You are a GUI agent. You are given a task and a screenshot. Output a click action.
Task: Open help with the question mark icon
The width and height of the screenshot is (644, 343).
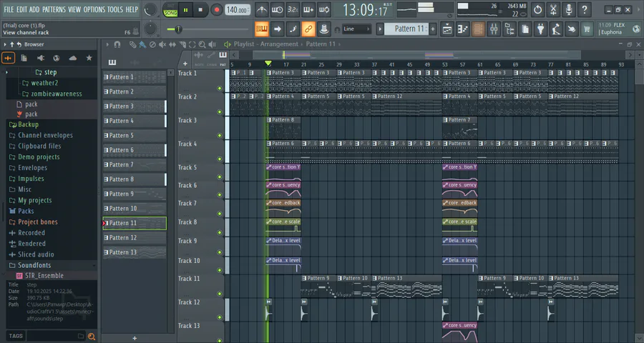tap(585, 9)
